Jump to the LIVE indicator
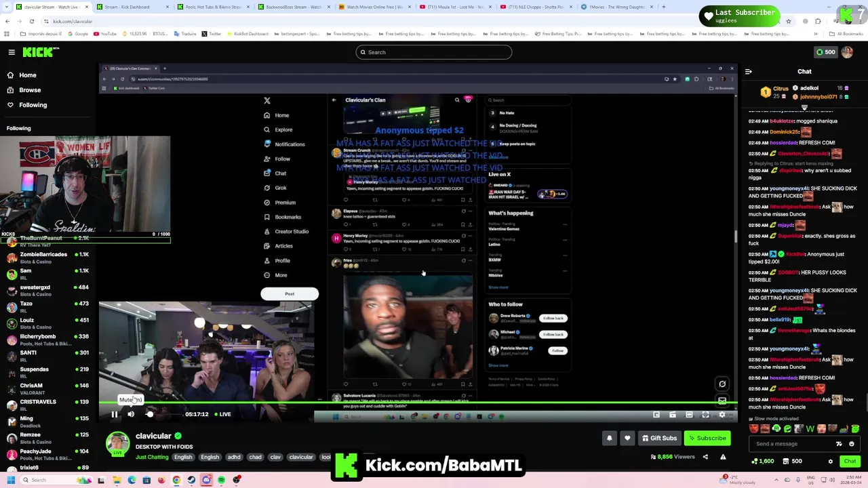 222,414
